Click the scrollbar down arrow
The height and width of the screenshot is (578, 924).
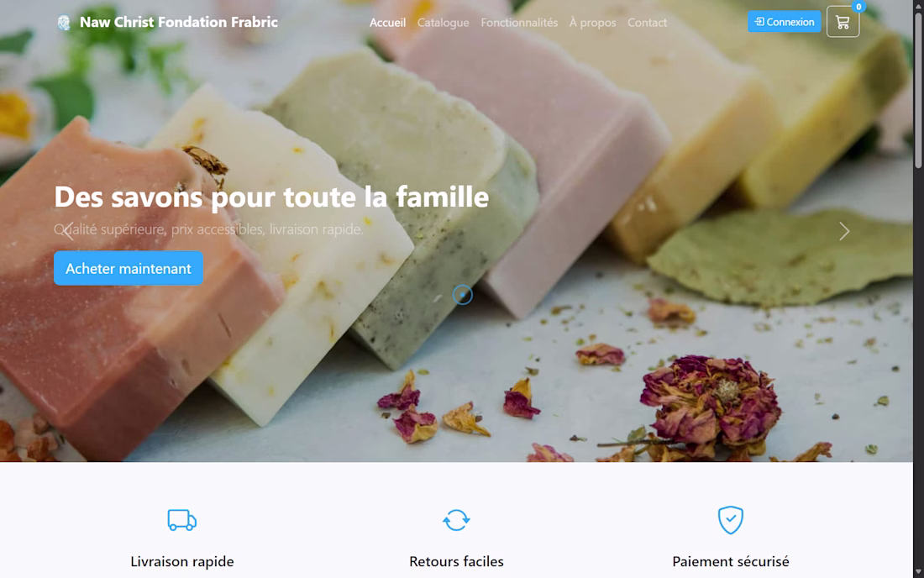tap(919, 571)
